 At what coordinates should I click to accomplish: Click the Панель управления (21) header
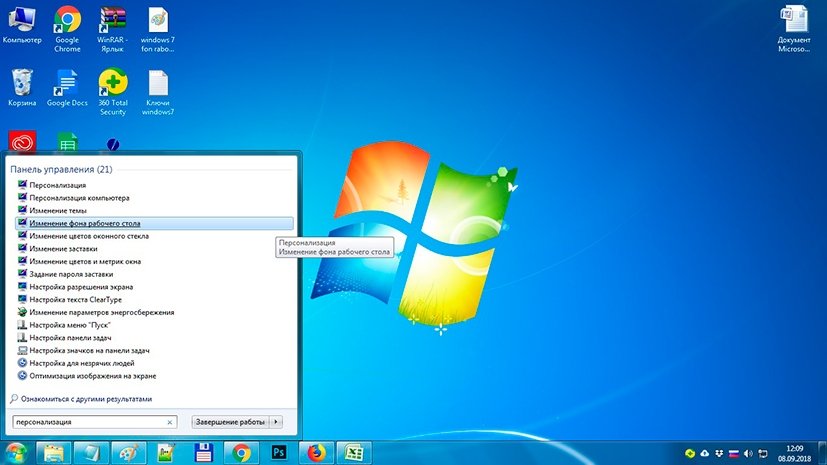[61, 169]
